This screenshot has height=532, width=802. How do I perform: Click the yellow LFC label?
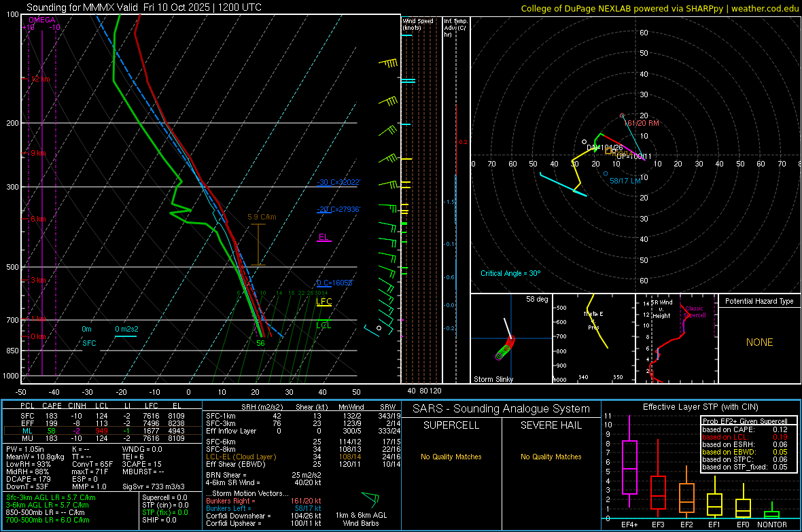[x=324, y=302]
